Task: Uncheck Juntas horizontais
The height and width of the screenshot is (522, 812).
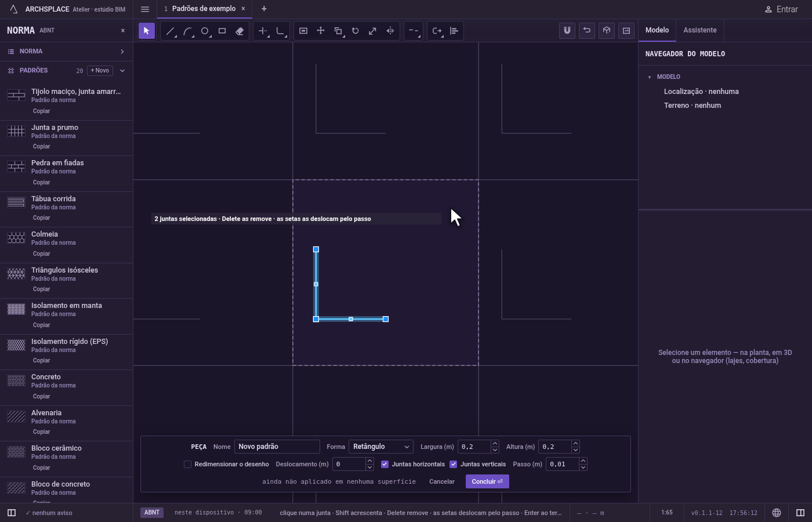Action: click(x=385, y=464)
